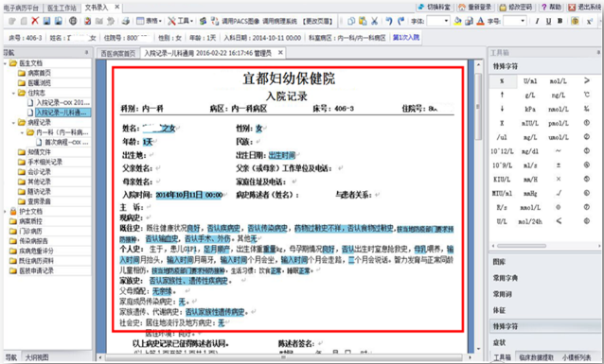The width and height of the screenshot is (604, 364).
Task: Click the printer icon in the toolbar
Action: [125, 21]
